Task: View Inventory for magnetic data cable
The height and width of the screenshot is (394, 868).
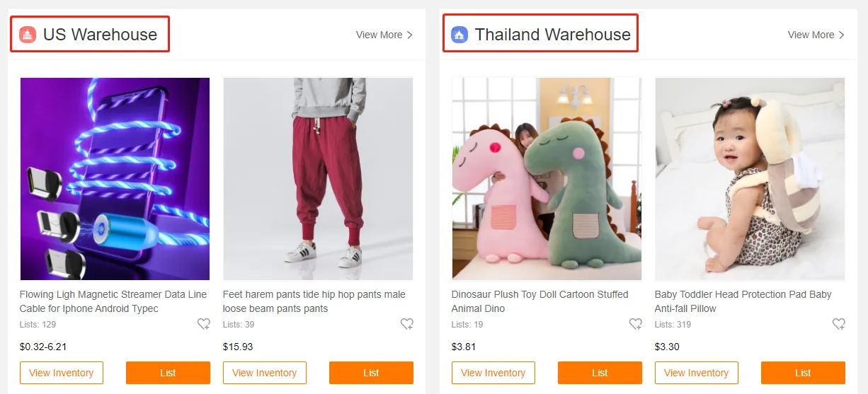Action: pos(62,373)
